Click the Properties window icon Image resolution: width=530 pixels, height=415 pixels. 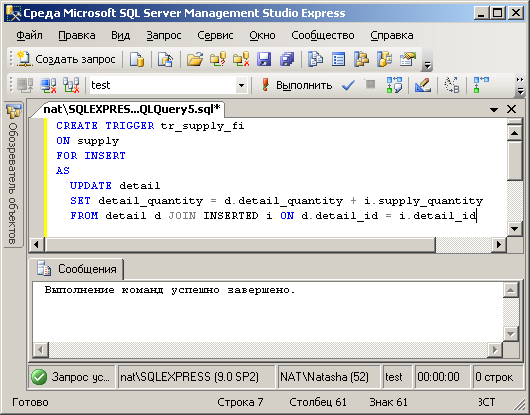pos(408,59)
